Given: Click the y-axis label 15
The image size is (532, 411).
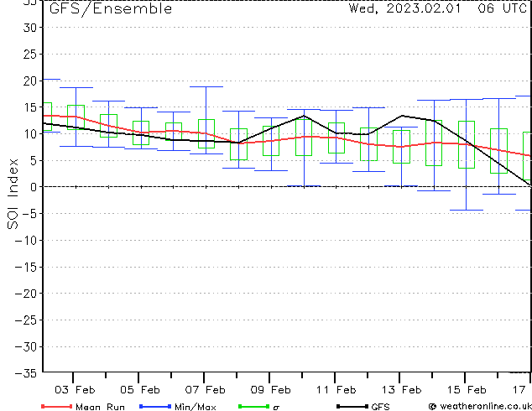Looking at the screenshot, I should (30, 107).
